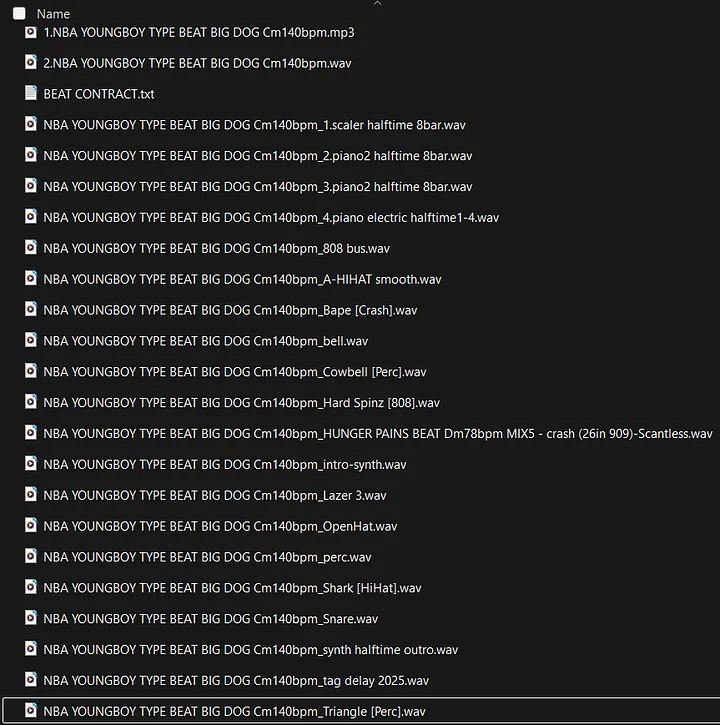Select the file name ending _Triangle [Perc].wav
This screenshot has height=725, width=720.
pos(234,712)
